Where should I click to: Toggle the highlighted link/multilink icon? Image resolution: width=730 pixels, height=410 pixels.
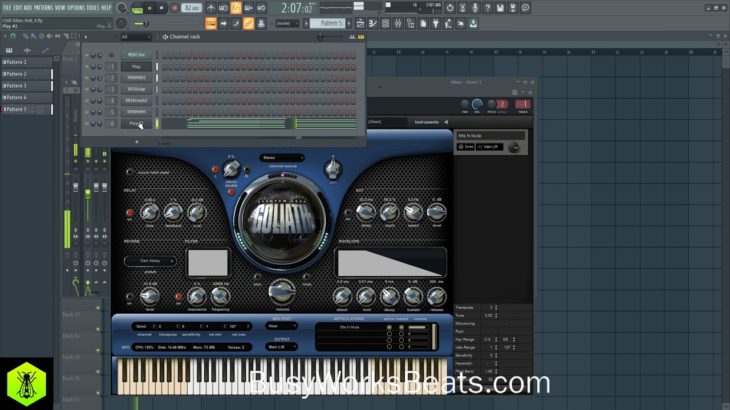(249, 23)
